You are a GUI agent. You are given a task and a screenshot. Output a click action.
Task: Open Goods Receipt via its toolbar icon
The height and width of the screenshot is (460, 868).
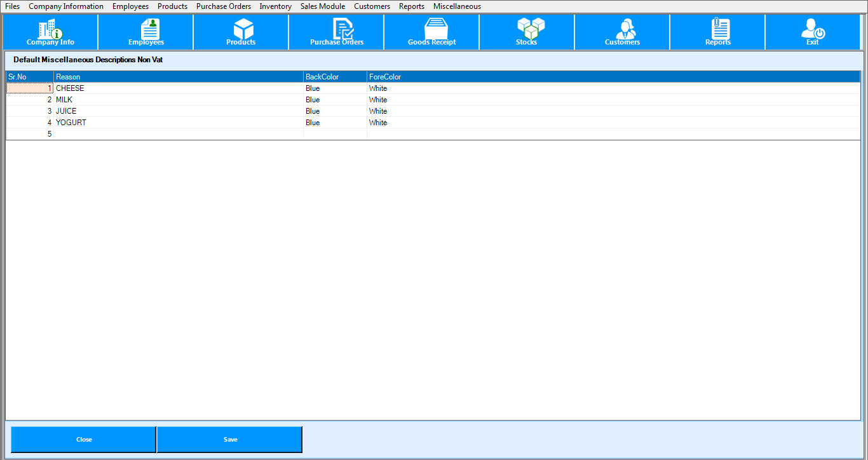click(431, 32)
